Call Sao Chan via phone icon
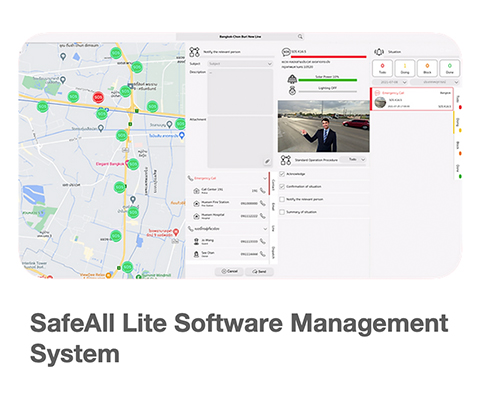 [x=263, y=254]
